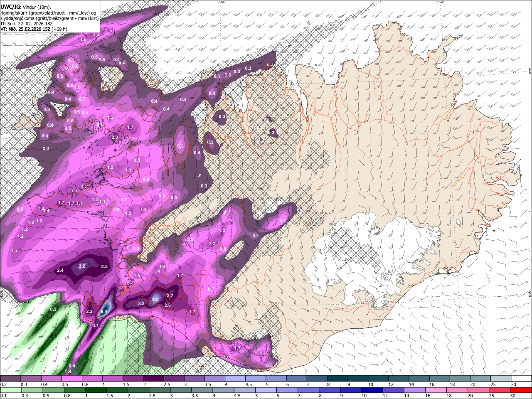Click the bright pink 0.5 swatch in upper legend row
532x399 pixels.
tap(71, 378)
